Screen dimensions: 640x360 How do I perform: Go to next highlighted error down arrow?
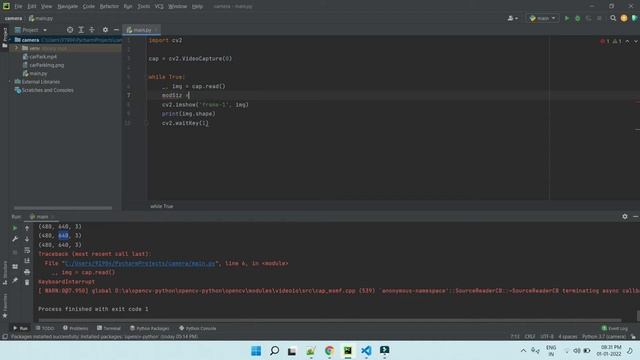635,41
